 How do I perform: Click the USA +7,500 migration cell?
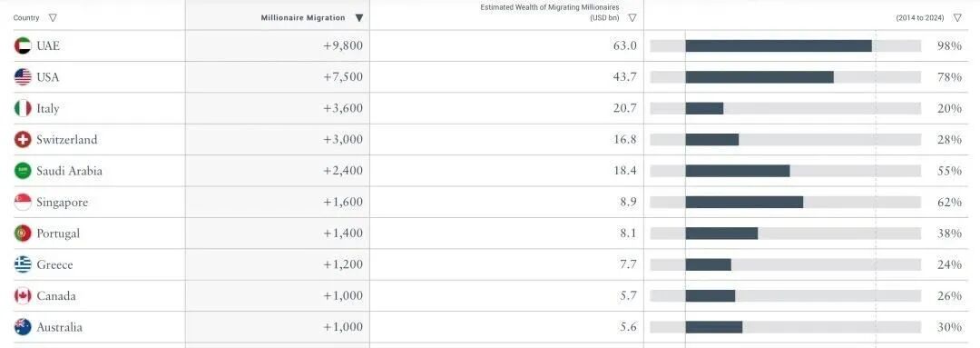click(x=277, y=77)
